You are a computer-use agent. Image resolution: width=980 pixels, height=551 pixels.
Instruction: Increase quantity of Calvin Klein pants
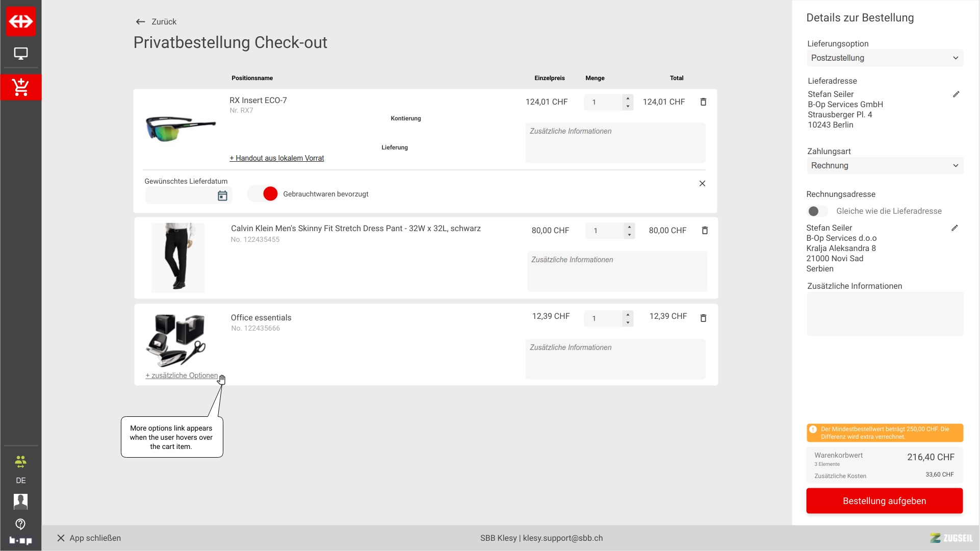pos(629,227)
